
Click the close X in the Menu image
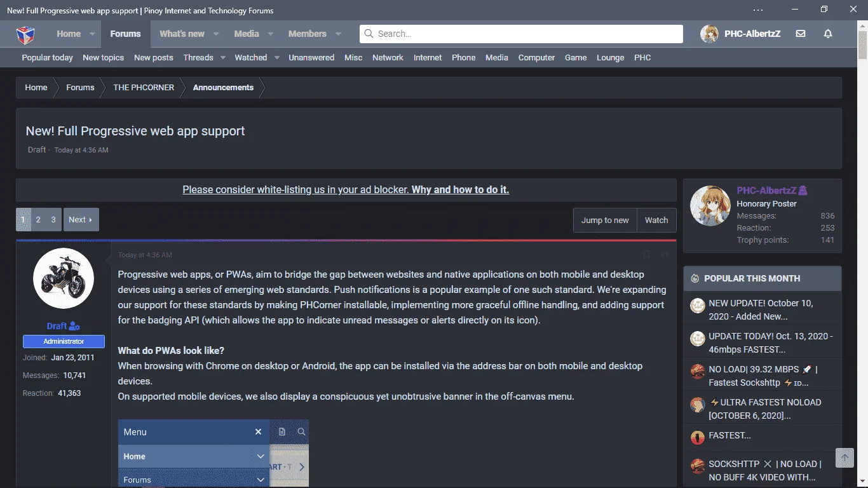point(258,432)
